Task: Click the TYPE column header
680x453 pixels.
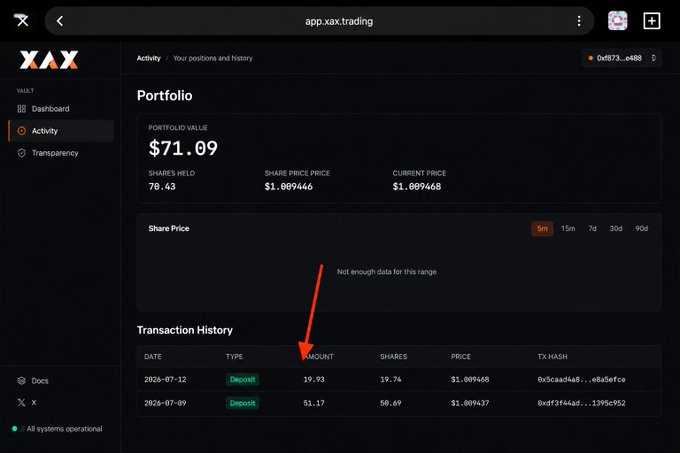Action: click(234, 357)
